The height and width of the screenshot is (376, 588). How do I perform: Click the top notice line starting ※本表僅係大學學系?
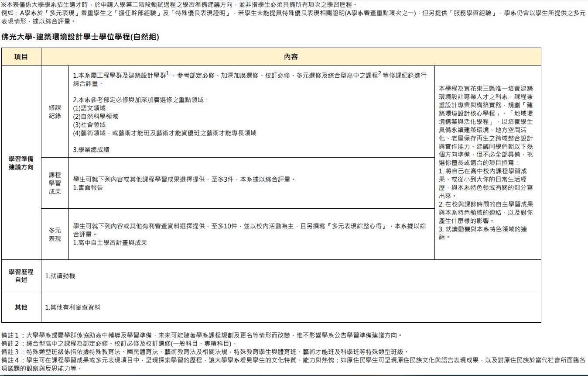[179, 4]
